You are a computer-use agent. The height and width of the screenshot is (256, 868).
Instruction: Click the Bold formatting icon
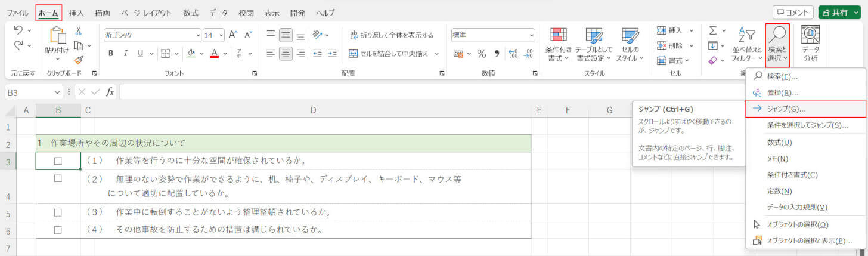pos(111,53)
